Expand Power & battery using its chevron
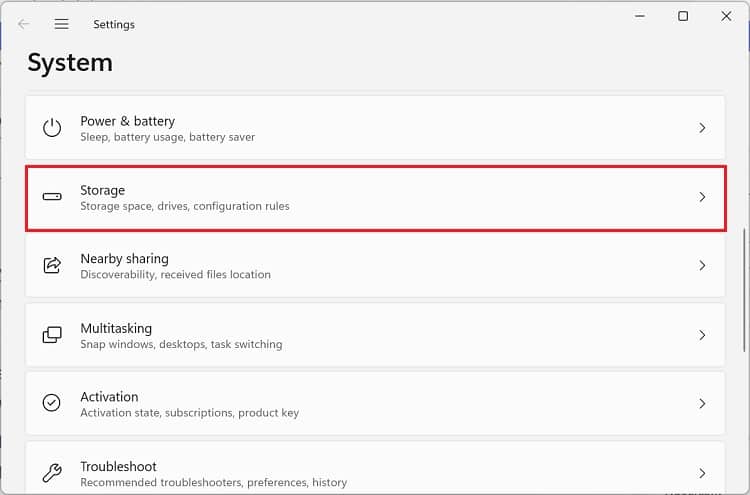This screenshot has width=750, height=495. pos(702,128)
